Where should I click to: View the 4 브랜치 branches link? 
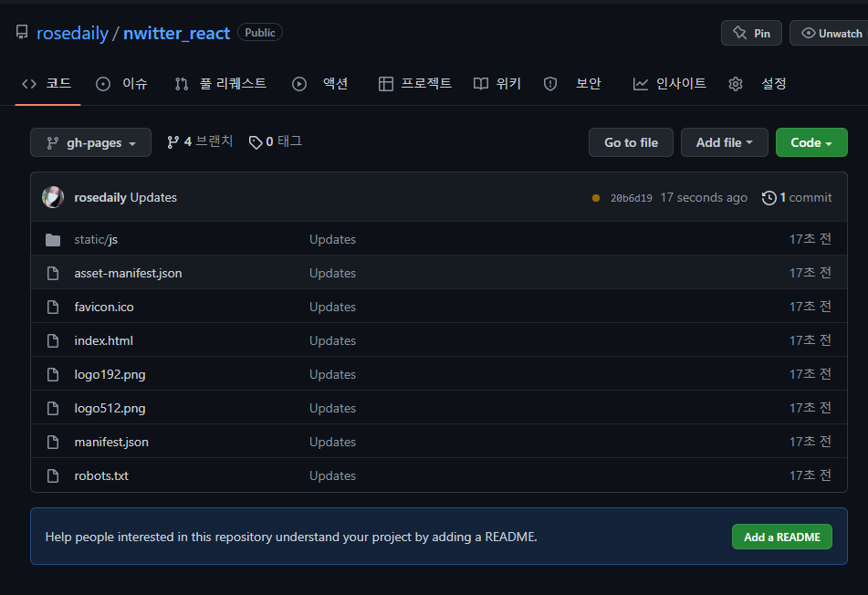click(200, 141)
